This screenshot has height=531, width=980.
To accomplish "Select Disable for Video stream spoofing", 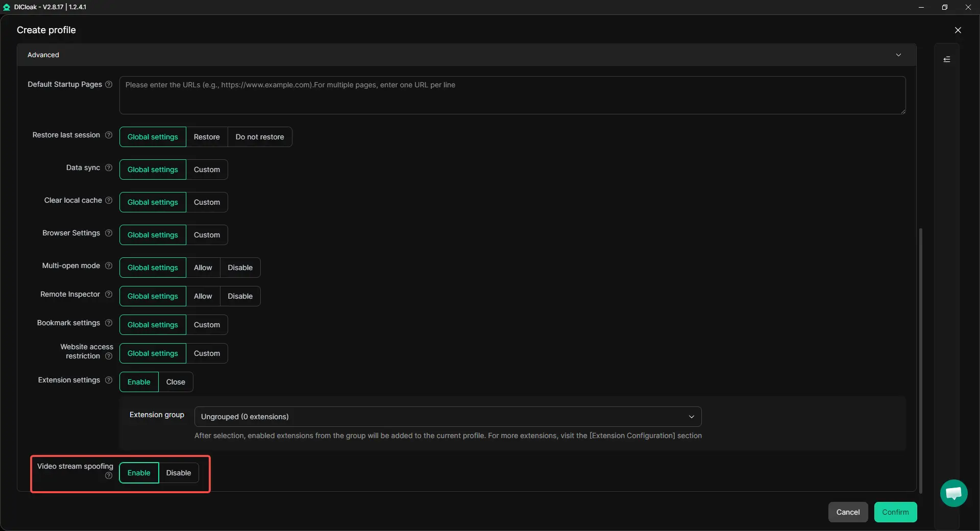I will tap(179, 473).
